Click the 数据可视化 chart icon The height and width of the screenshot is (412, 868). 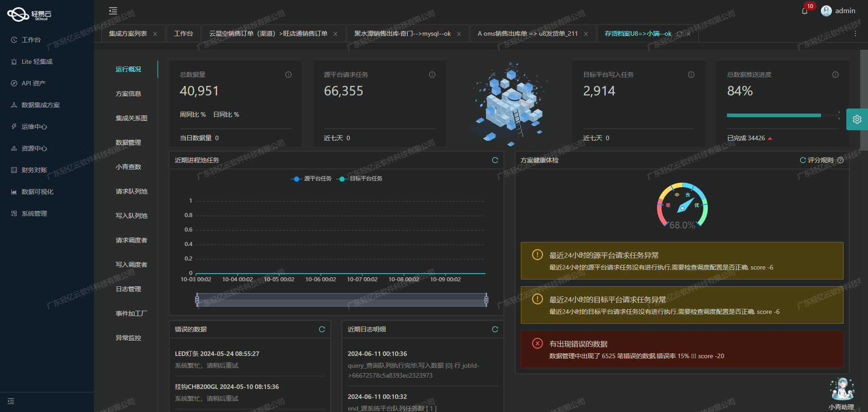[14, 192]
